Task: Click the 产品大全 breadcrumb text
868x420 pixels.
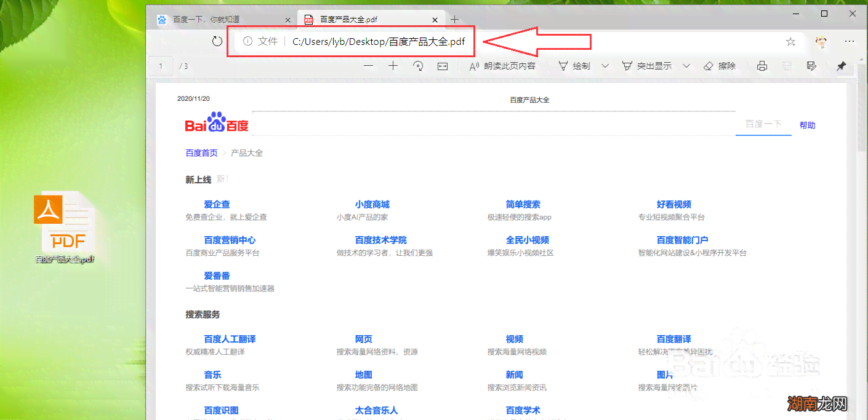Action: tap(247, 153)
